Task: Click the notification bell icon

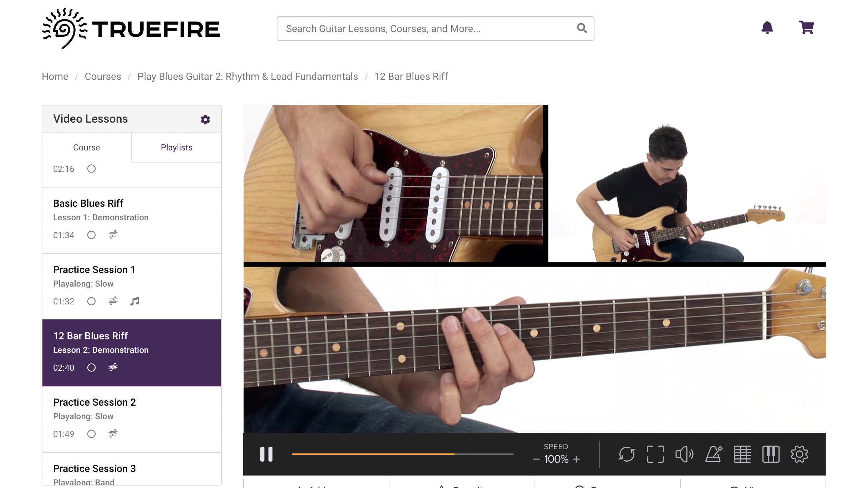Action: (767, 27)
